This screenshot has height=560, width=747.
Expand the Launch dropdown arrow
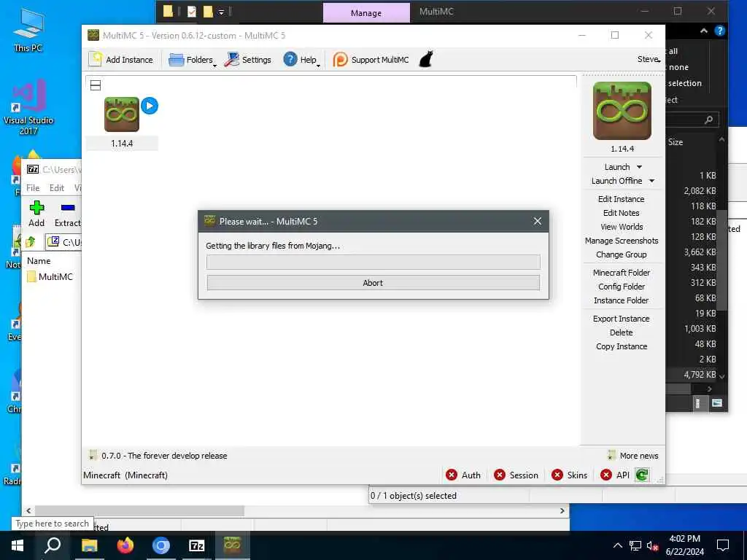[639, 167]
